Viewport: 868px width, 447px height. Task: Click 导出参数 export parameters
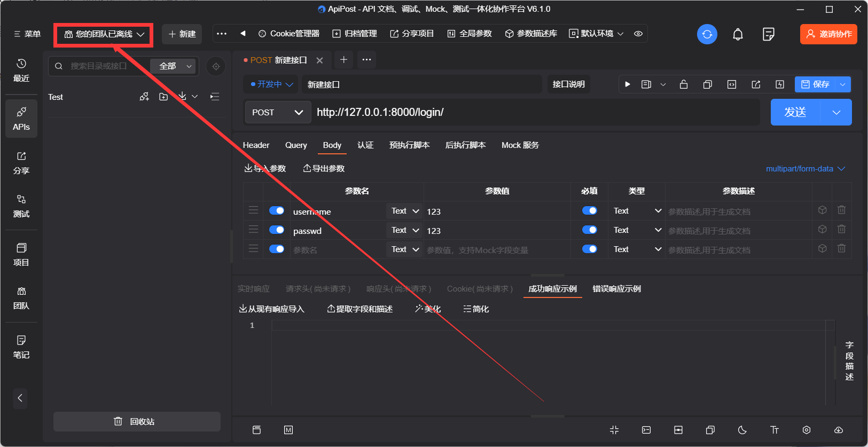click(x=324, y=169)
